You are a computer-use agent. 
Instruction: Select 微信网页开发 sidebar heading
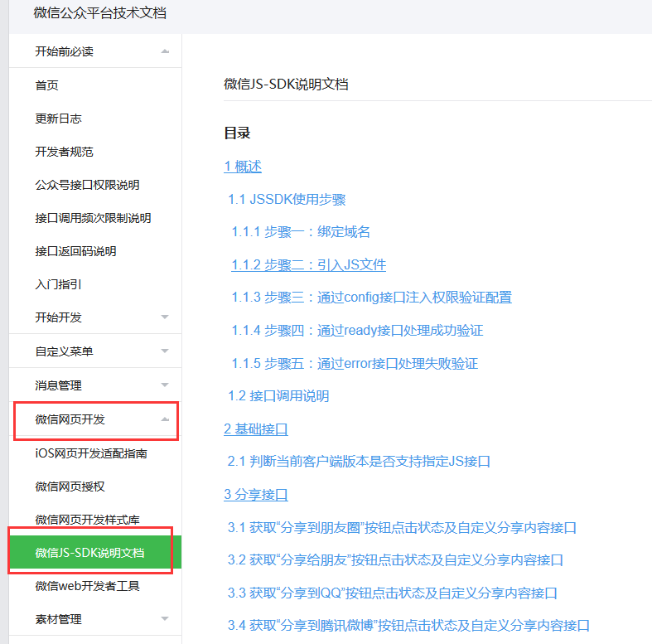pos(70,419)
